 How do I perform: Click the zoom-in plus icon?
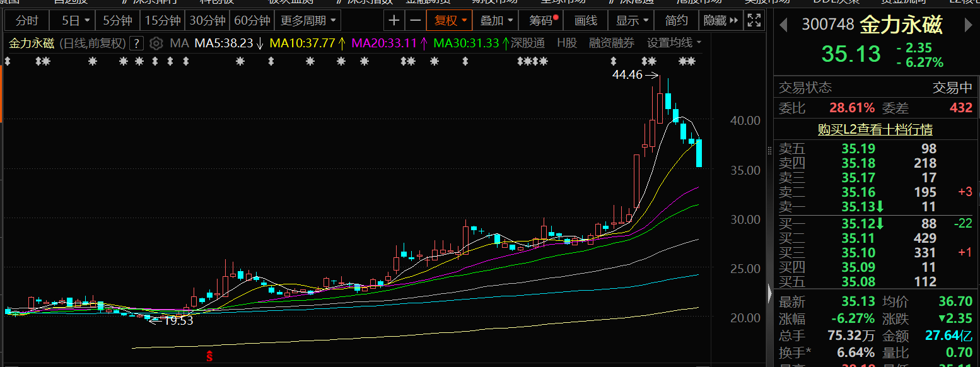click(394, 20)
